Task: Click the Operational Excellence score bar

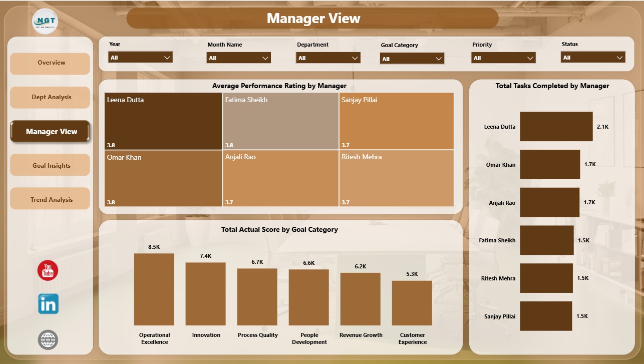Action: click(154, 290)
